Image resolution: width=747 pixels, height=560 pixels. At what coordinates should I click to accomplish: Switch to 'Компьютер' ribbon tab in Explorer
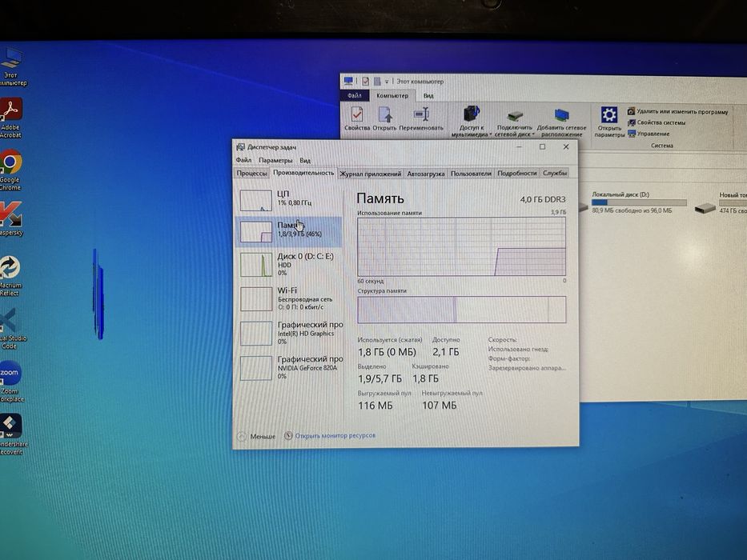point(392,95)
